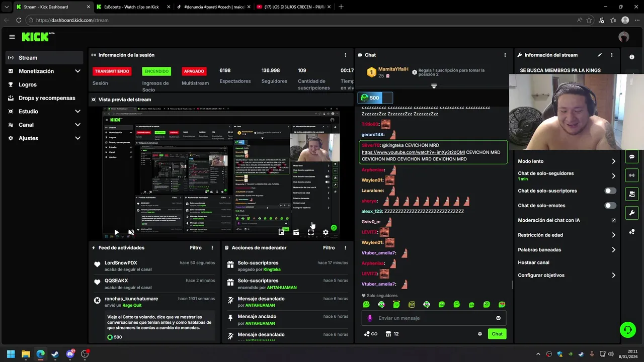Select the first green emote in the quick row

point(366,305)
